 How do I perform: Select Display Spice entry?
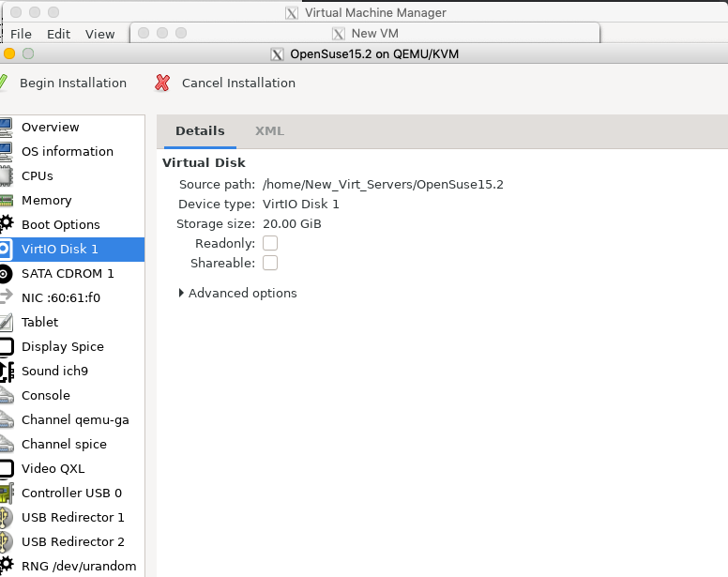coord(72,347)
